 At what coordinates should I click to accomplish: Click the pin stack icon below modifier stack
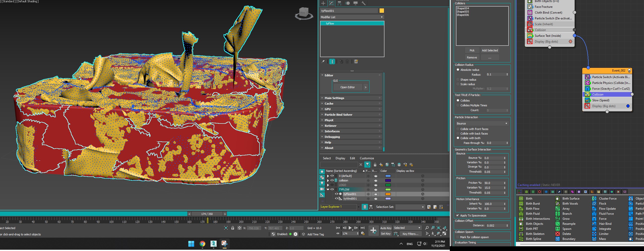[323, 61]
